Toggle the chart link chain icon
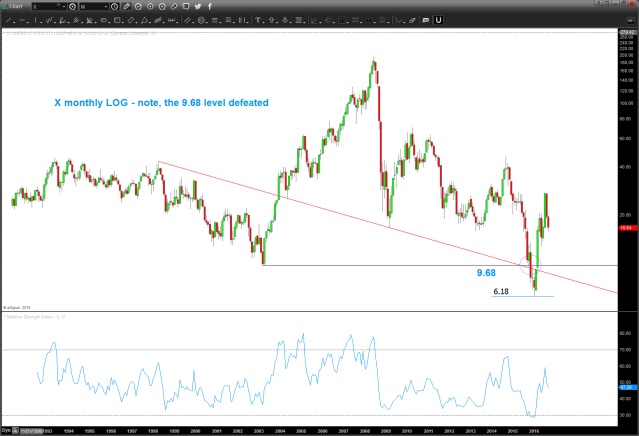 (173, 7)
